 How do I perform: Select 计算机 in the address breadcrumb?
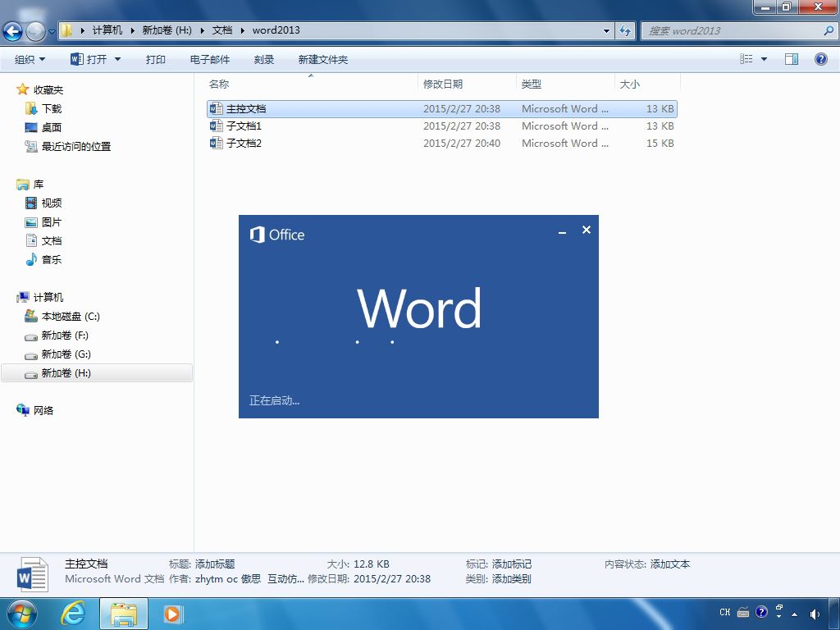(x=107, y=30)
